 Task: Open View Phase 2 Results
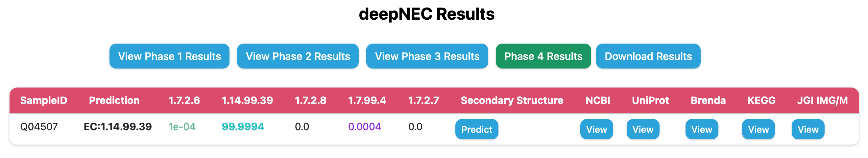click(x=298, y=56)
